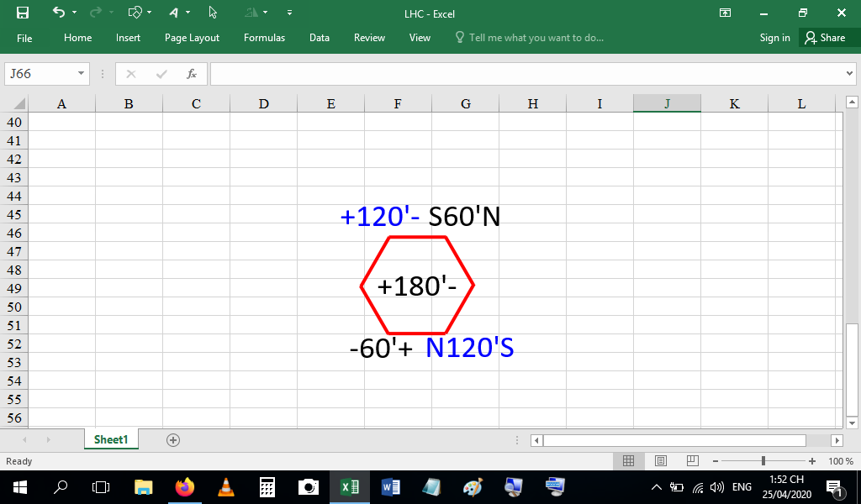Viewport: 861px width, 504px height.
Task: Switch to Page Layout view in the status bar
Action: 660,461
